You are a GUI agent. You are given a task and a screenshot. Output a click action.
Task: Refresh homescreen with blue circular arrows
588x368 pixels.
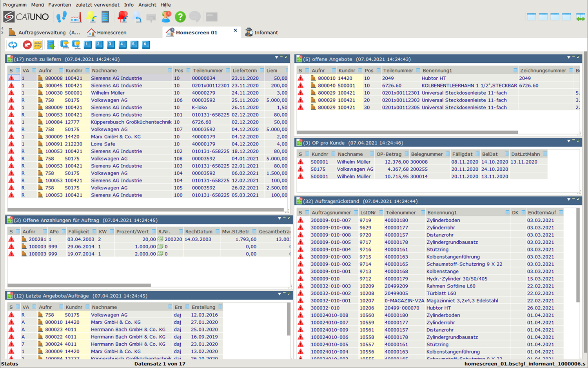(13, 45)
